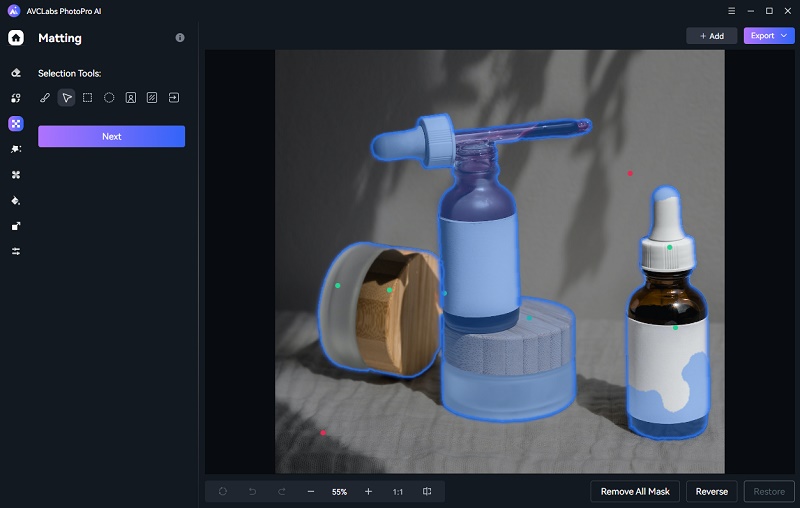
Task: Click the AVCLabs PhotoPro AI logo icon
Action: (14, 11)
